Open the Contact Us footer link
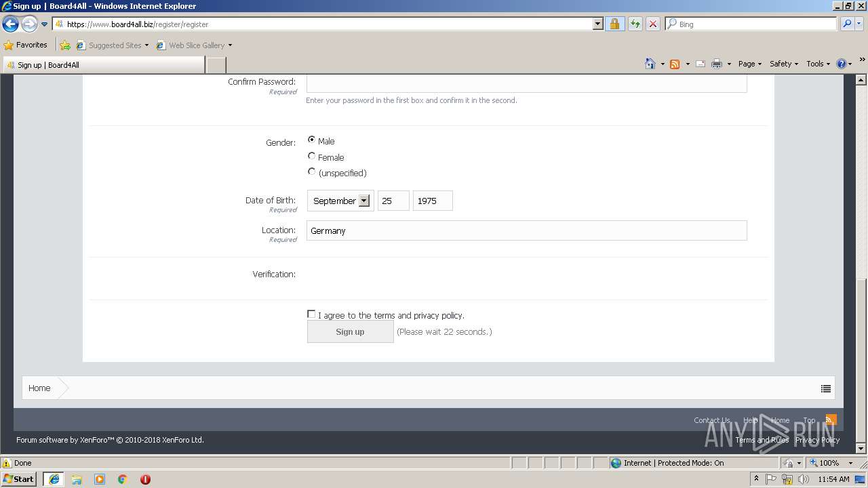868x488 pixels. point(711,420)
